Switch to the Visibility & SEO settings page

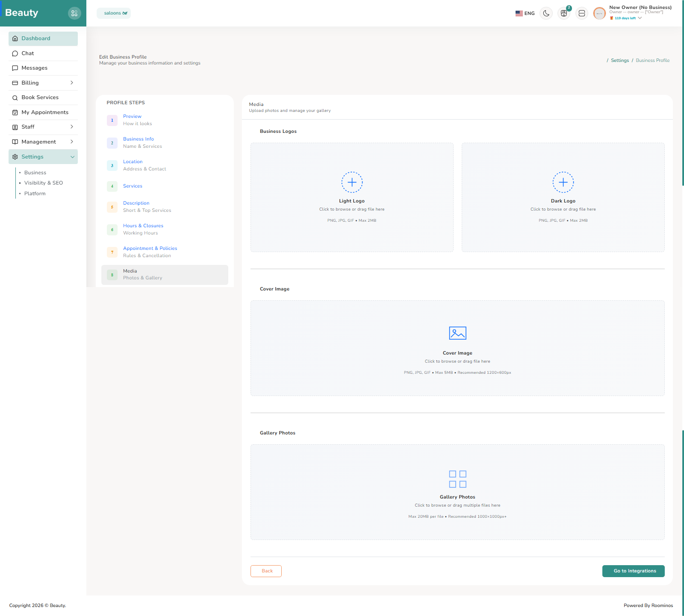[x=44, y=182]
